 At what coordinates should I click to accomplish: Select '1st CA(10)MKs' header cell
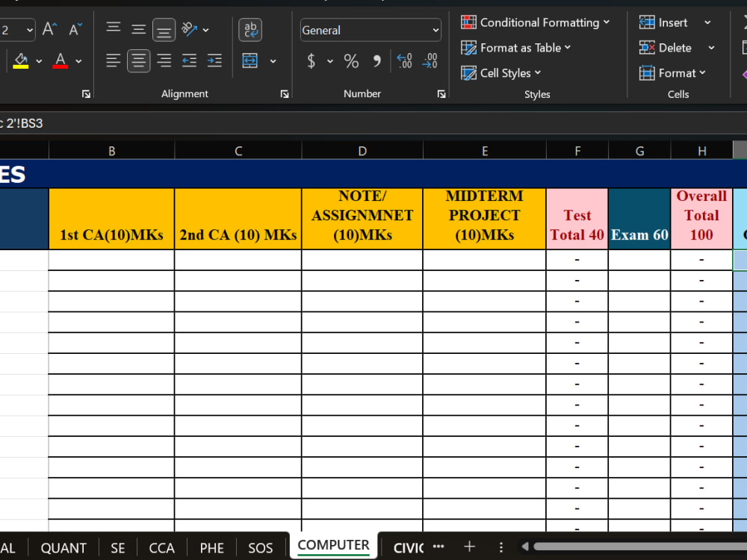point(111,219)
